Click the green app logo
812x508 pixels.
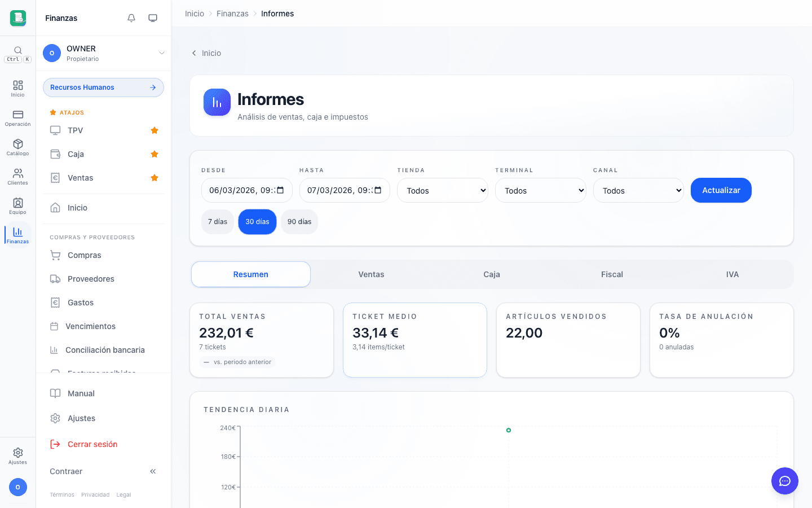coord(18,18)
